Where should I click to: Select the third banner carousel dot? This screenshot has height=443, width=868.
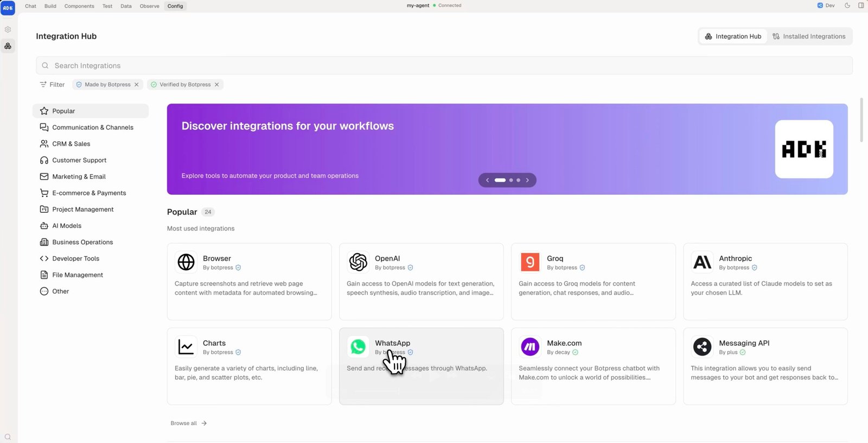[518, 180]
